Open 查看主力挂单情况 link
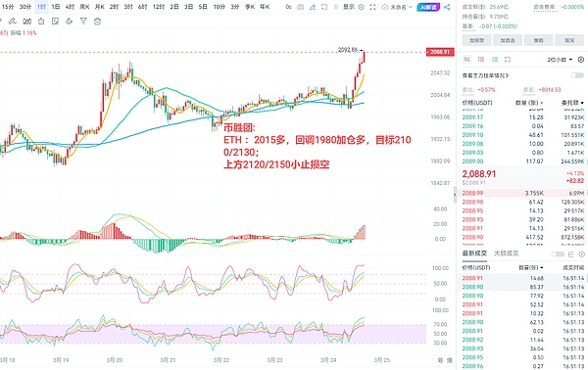This screenshot has width=588, height=370. click(x=486, y=75)
